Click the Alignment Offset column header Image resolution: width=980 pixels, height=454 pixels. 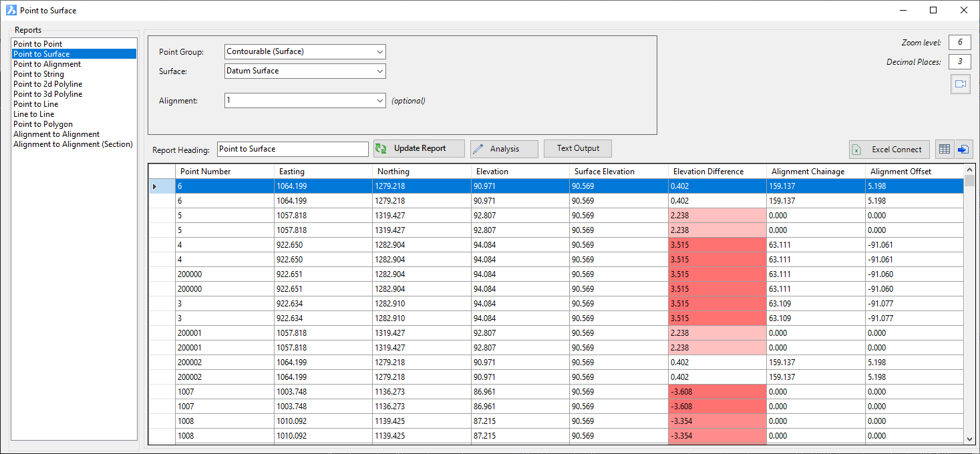pyautogui.click(x=915, y=172)
